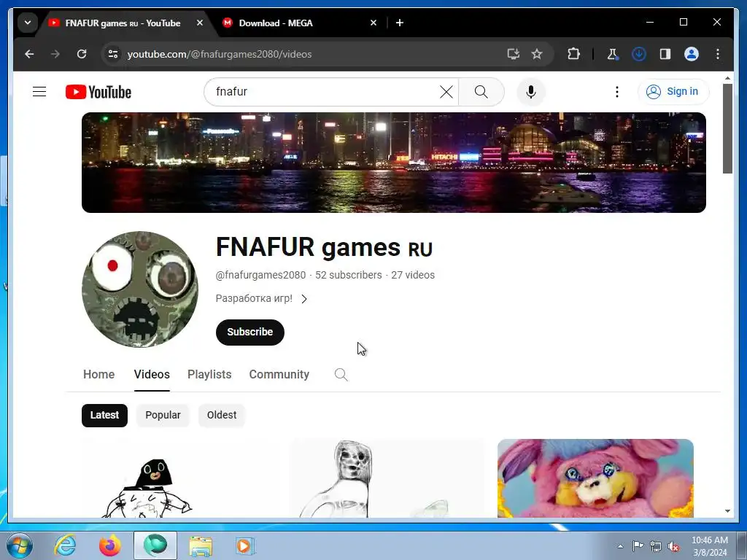Click scrollbar down arrow
This screenshot has height=560, width=747.
[727, 511]
